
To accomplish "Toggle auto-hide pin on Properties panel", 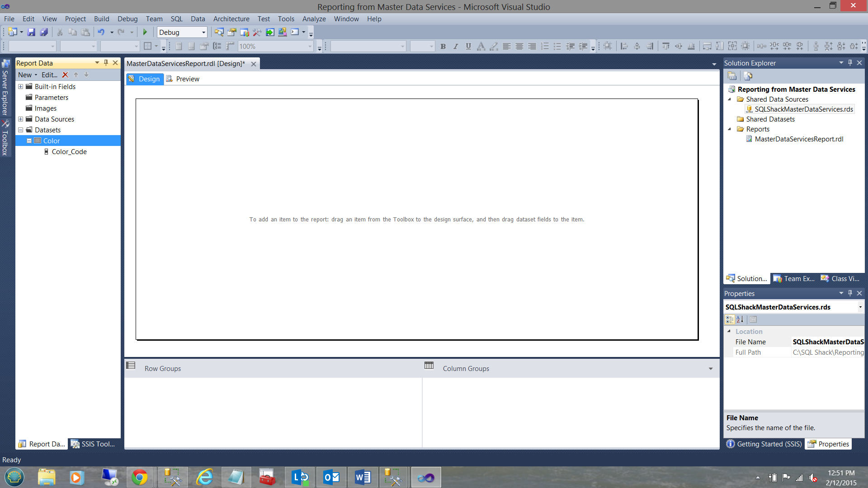I will (x=850, y=293).
